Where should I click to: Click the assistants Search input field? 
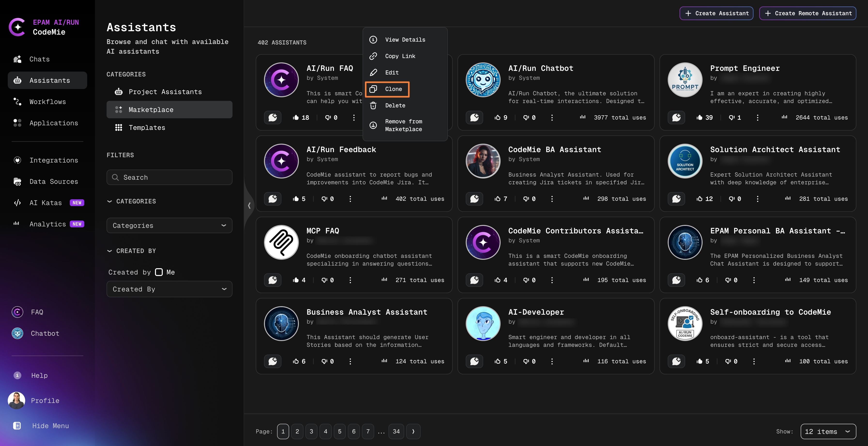coord(169,177)
